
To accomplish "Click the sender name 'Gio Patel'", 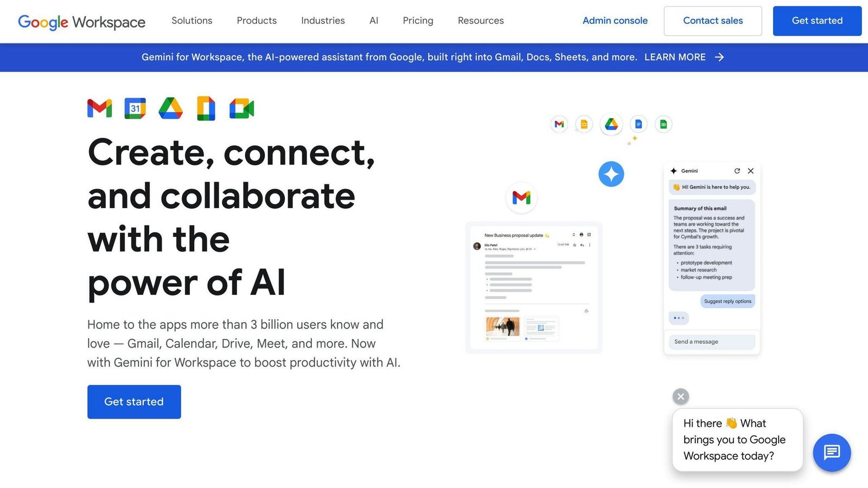I will tap(491, 245).
